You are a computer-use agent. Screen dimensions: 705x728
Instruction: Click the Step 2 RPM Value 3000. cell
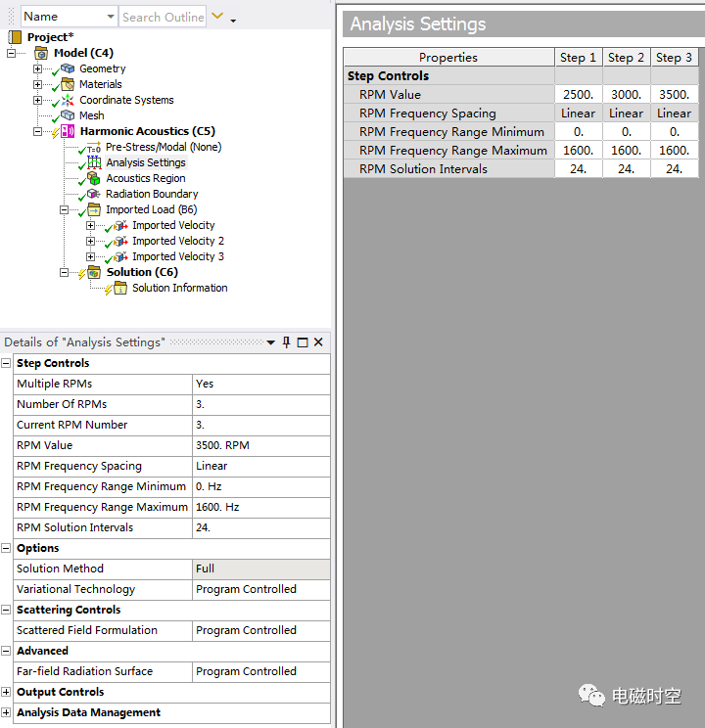tap(626, 95)
